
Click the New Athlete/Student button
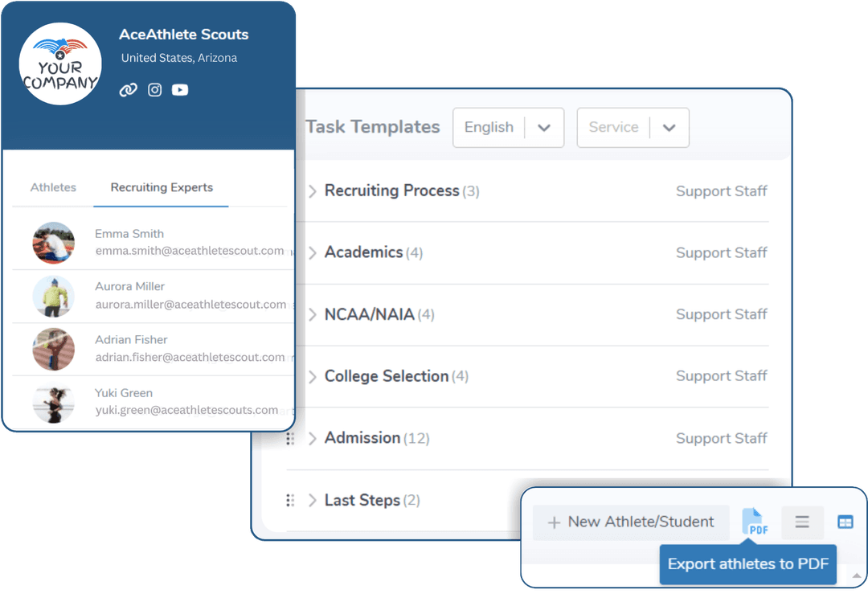click(x=631, y=522)
